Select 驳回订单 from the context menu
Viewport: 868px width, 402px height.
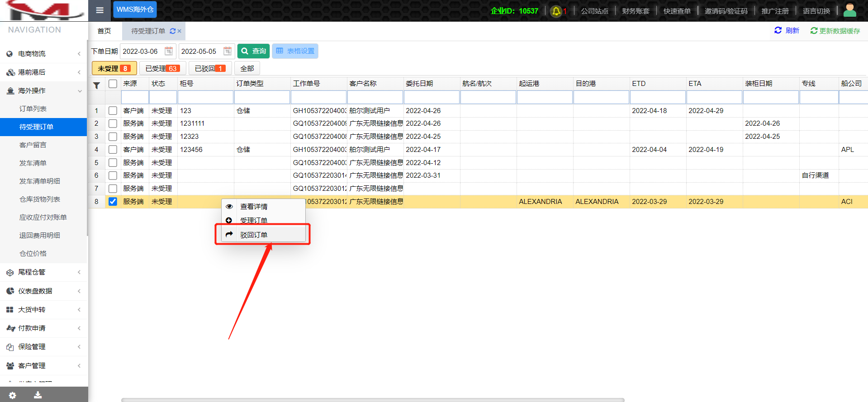(x=254, y=235)
